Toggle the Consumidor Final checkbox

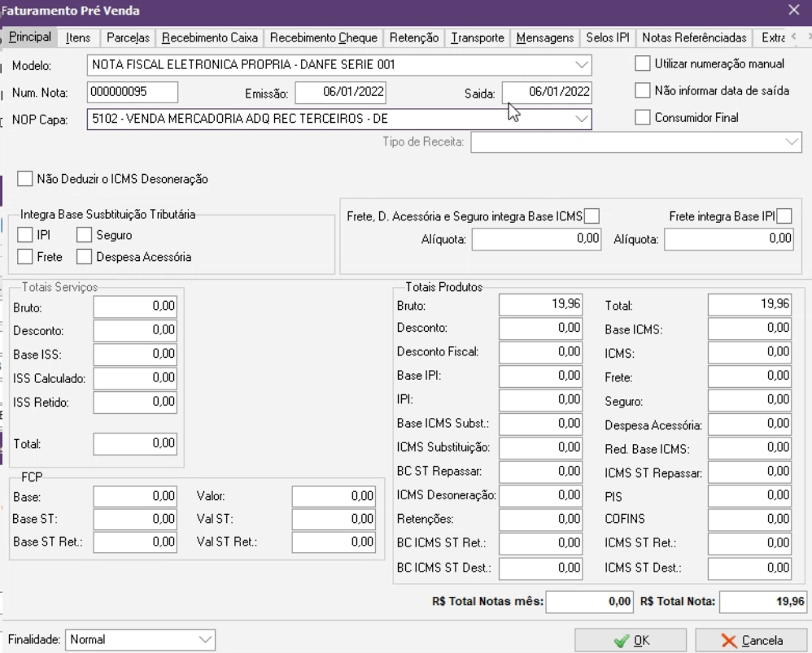pos(643,118)
